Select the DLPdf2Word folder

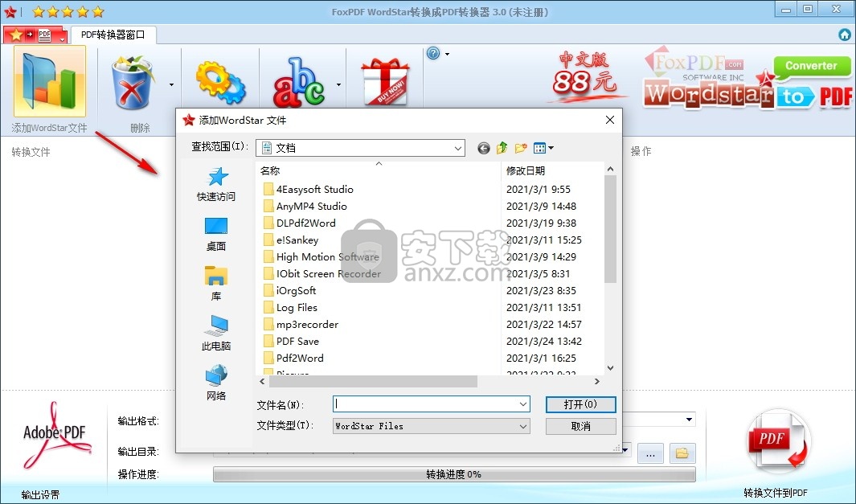(300, 223)
